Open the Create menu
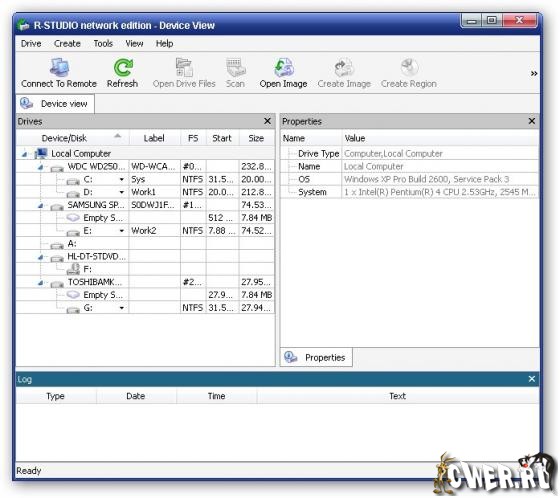560x498 pixels. coord(67,44)
